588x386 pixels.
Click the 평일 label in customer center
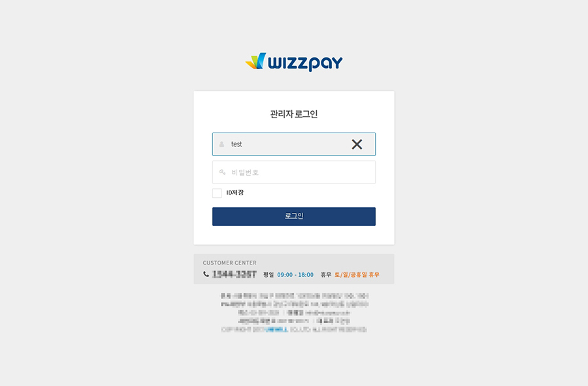pyautogui.click(x=269, y=275)
